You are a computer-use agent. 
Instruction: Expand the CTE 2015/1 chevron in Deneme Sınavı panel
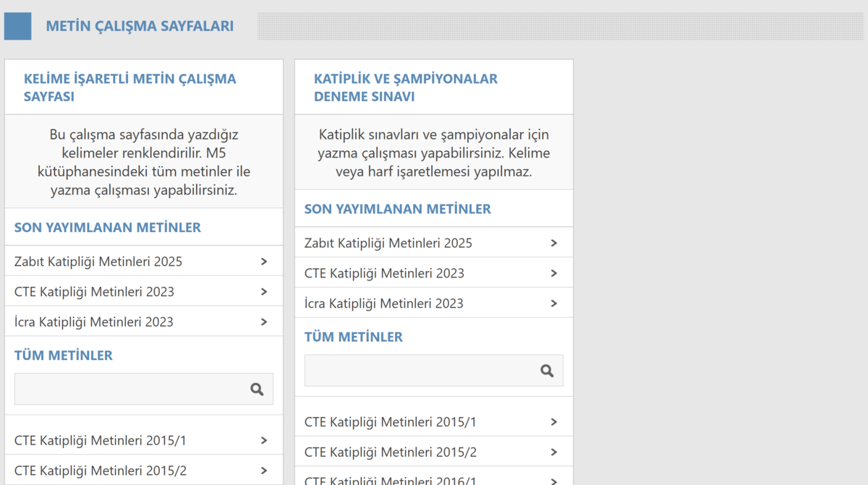pyautogui.click(x=554, y=422)
